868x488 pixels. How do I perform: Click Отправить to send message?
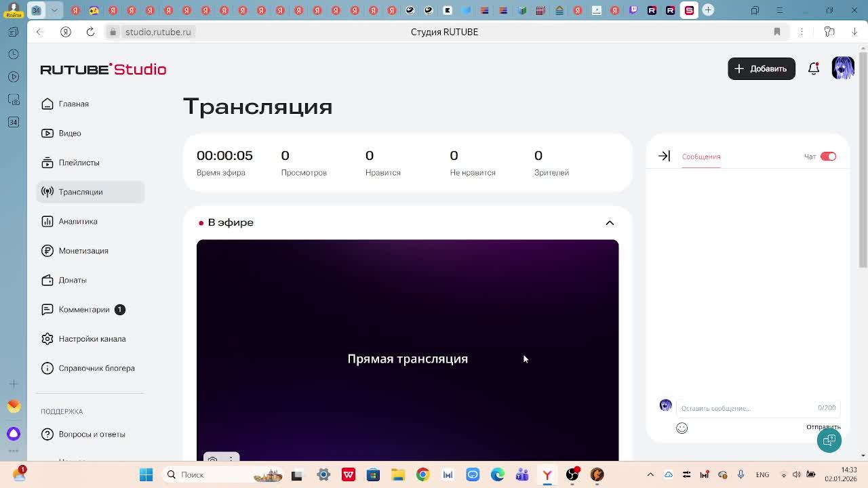[x=823, y=427]
